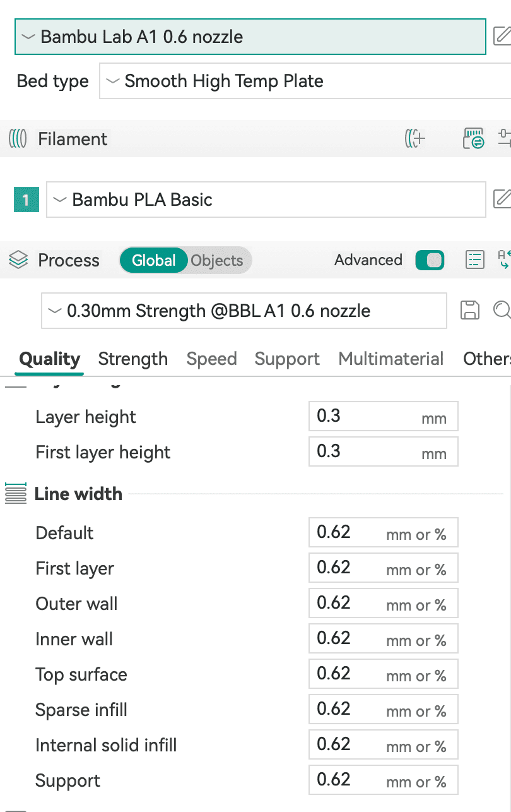Click the Internal solid infill line width field
This screenshot has height=812, width=511.
point(383,745)
